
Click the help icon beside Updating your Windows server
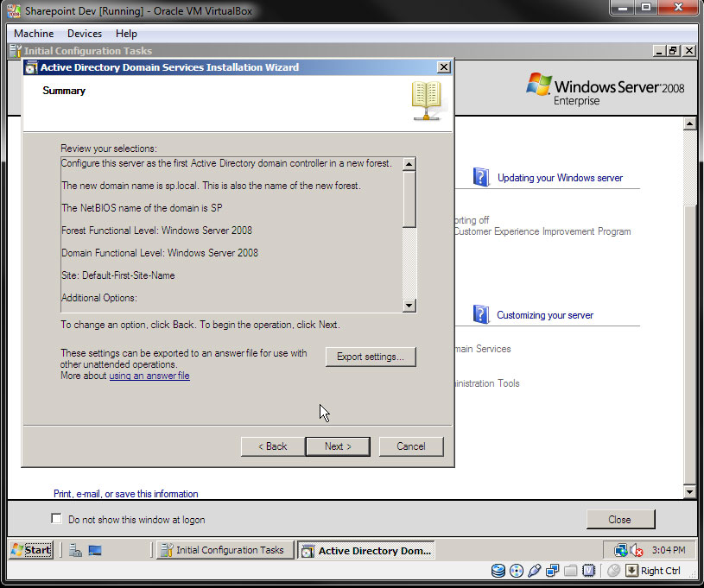(x=481, y=177)
